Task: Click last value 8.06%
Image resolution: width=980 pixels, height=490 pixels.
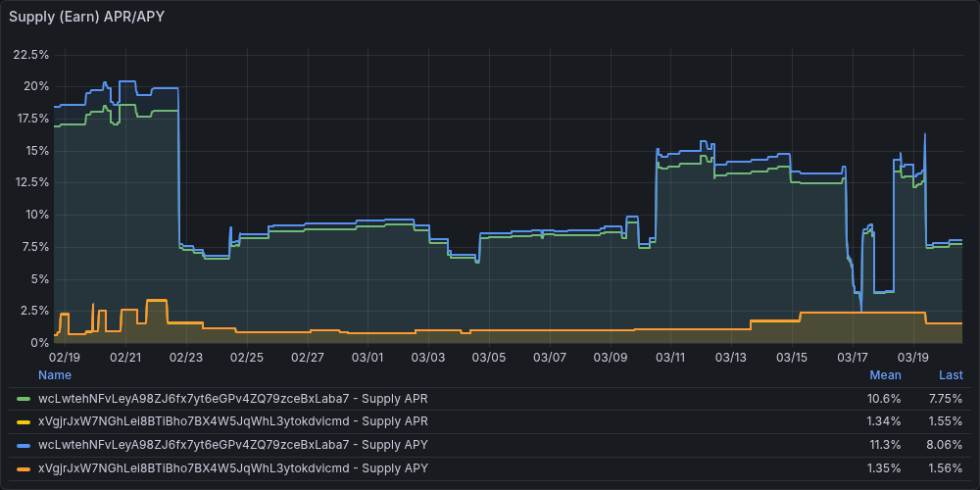Action: pyautogui.click(x=947, y=445)
